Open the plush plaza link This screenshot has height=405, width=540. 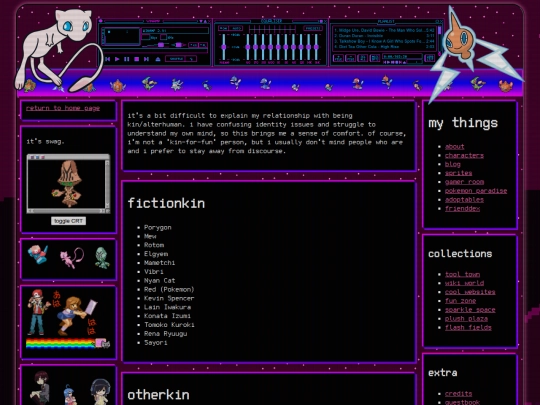(466, 319)
